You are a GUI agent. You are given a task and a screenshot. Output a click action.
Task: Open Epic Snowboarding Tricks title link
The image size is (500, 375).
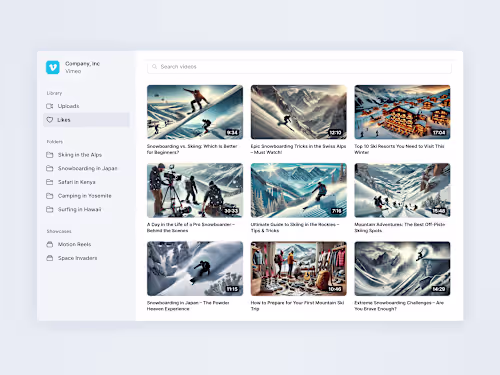tap(298, 149)
